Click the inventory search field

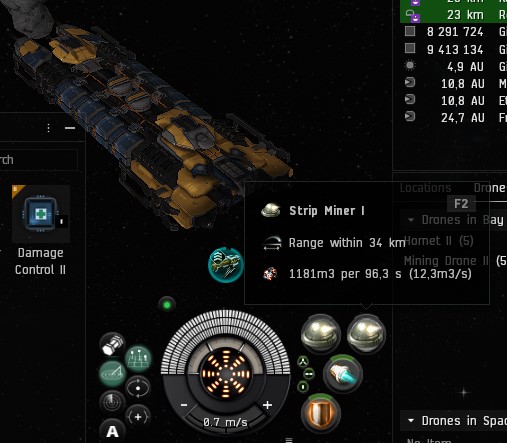coord(39,160)
